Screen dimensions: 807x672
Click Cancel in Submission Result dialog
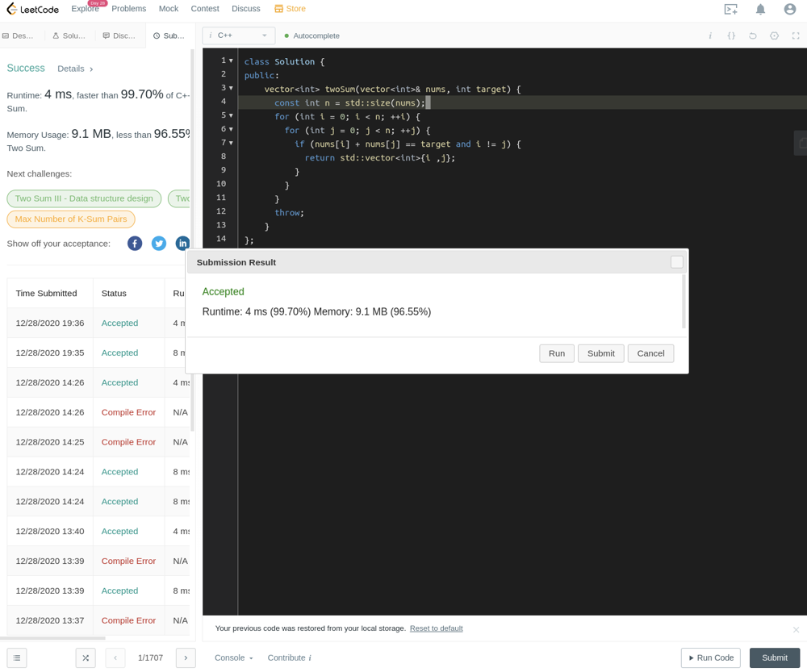tap(650, 353)
